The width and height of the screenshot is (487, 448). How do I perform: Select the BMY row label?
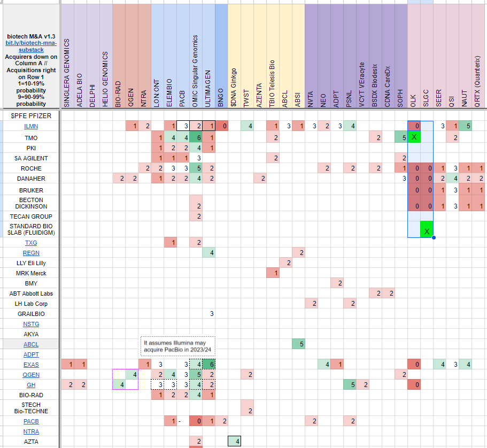31,283
